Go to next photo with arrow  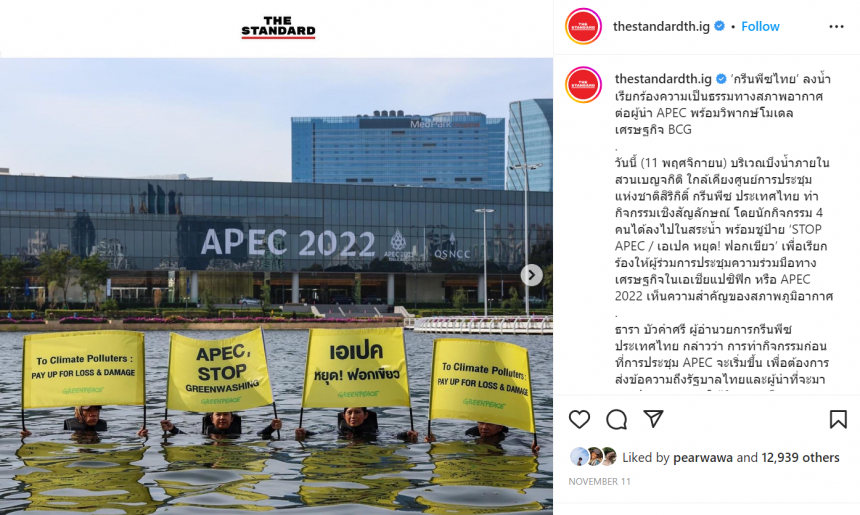pyautogui.click(x=531, y=275)
